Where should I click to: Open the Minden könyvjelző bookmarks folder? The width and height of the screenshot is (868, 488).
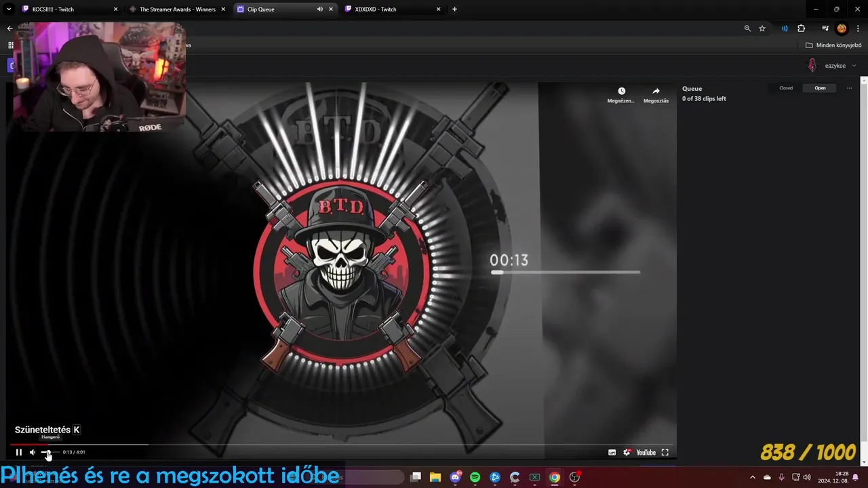(833, 45)
